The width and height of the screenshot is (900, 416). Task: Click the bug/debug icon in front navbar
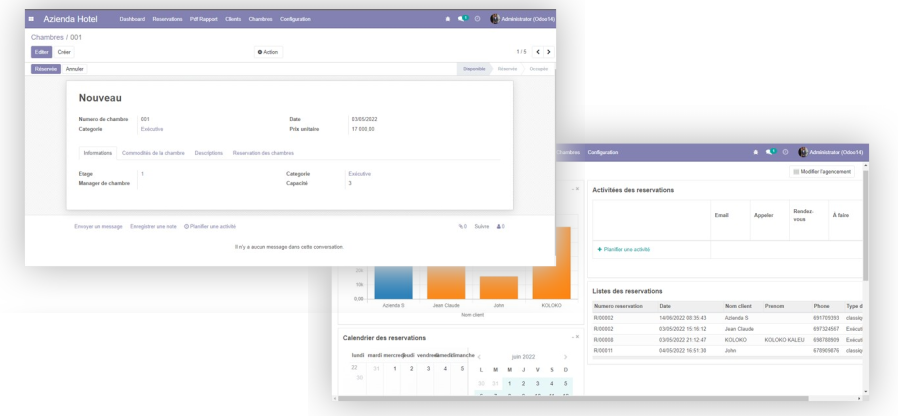tap(447, 19)
